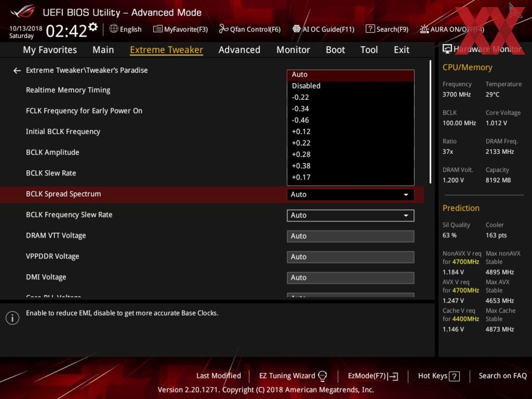This screenshot has width=532, height=399.
Task: Select Disabled option in dropdown list
Action: pyautogui.click(x=350, y=86)
